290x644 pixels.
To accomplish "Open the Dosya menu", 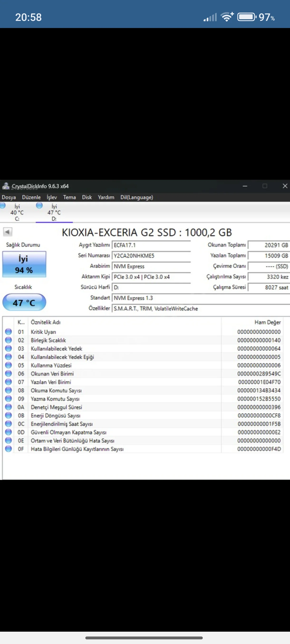I will click(x=9, y=197).
